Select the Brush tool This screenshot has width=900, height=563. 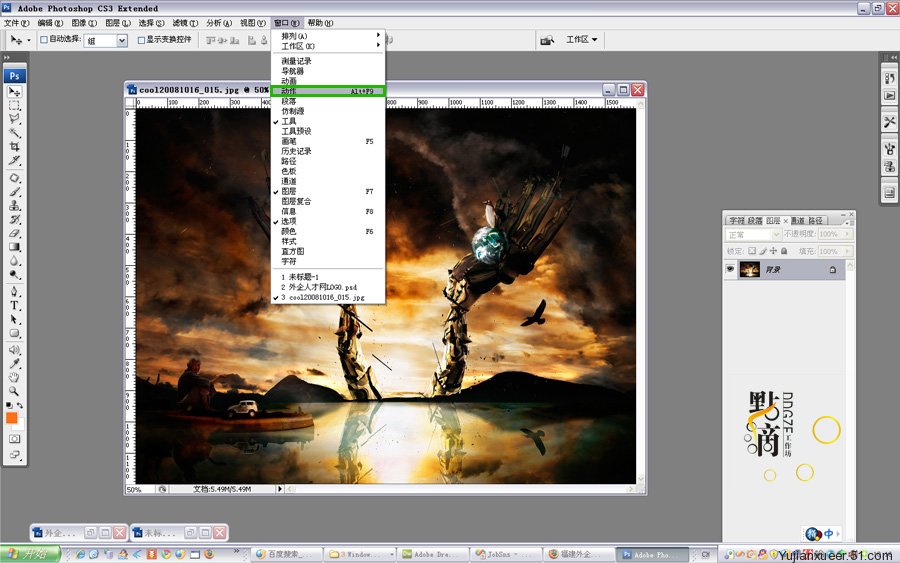click(x=14, y=192)
